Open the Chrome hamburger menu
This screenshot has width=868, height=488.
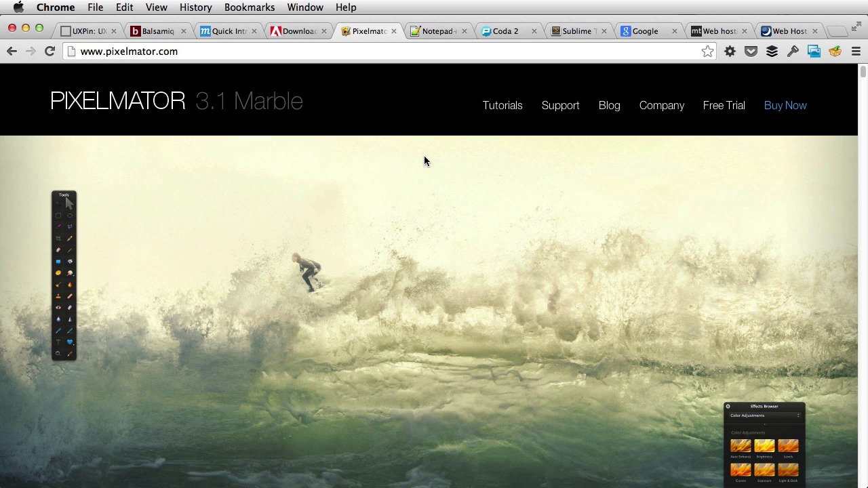pos(856,52)
